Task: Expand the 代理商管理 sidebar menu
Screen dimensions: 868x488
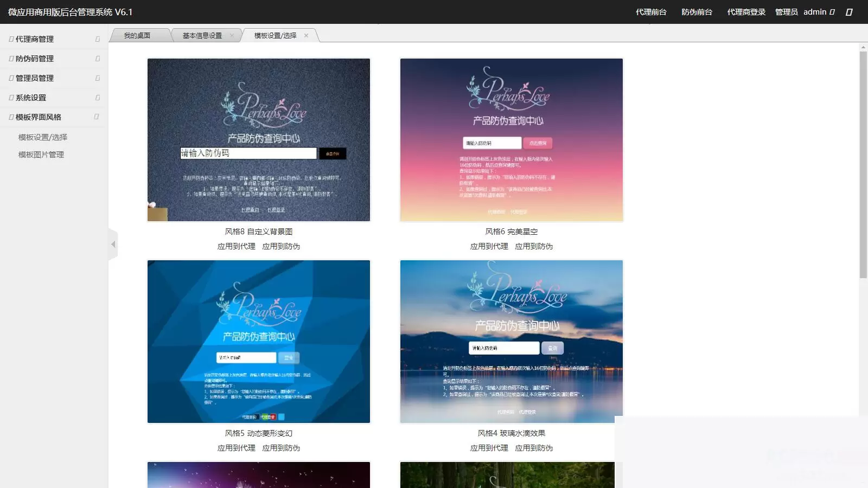Action: [54, 39]
